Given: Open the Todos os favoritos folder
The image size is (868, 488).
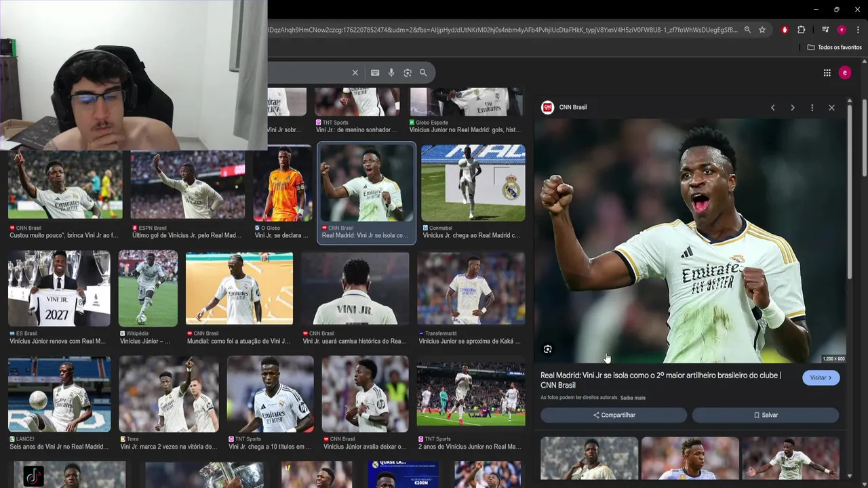Looking at the screenshot, I should click(835, 47).
